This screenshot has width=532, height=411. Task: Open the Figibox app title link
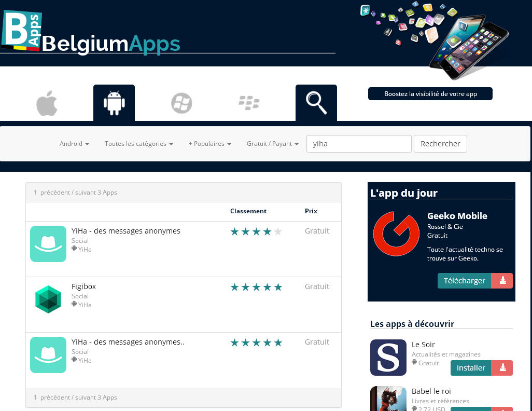[83, 286]
